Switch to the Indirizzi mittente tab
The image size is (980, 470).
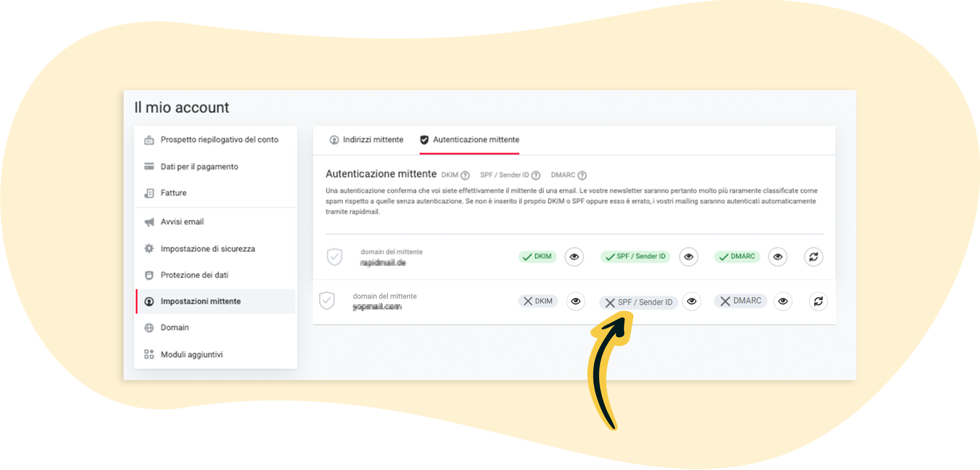(366, 140)
